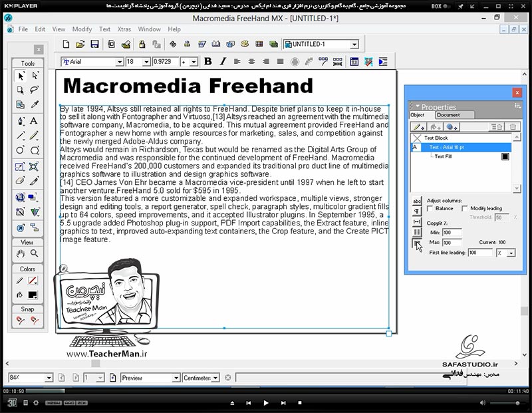Switch to the Object tab
The height and width of the screenshot is (413, 532).
418,115
